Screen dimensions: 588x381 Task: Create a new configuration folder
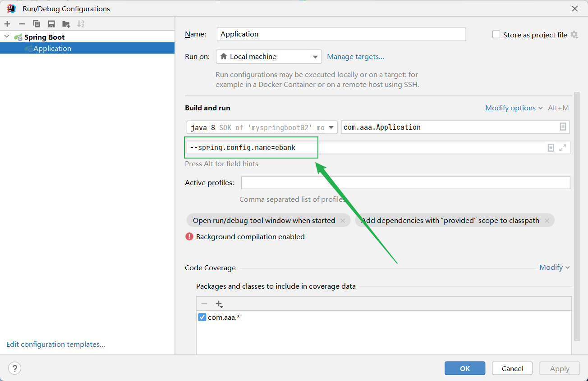pyautogui.click(x=66, y=24)
